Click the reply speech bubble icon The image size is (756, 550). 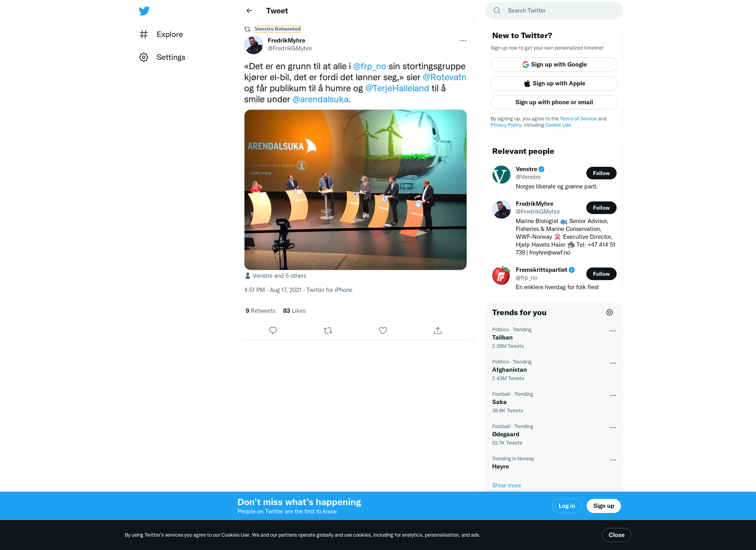(273, 330)
